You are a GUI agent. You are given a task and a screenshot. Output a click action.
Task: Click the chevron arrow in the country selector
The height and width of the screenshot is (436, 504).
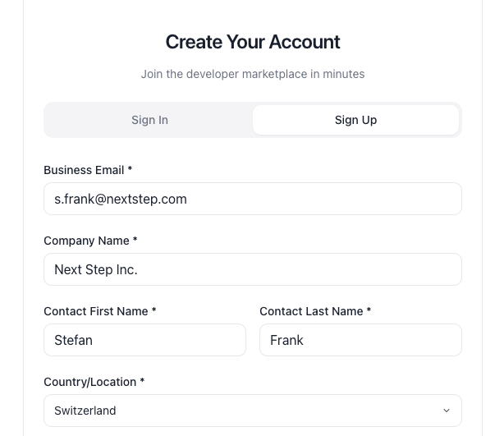pos(447,411)
